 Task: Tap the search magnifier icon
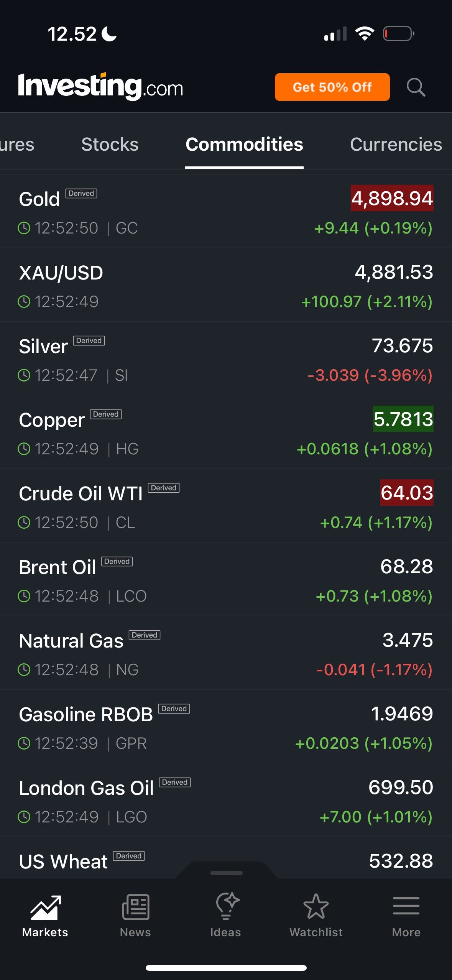click(416, 87)
